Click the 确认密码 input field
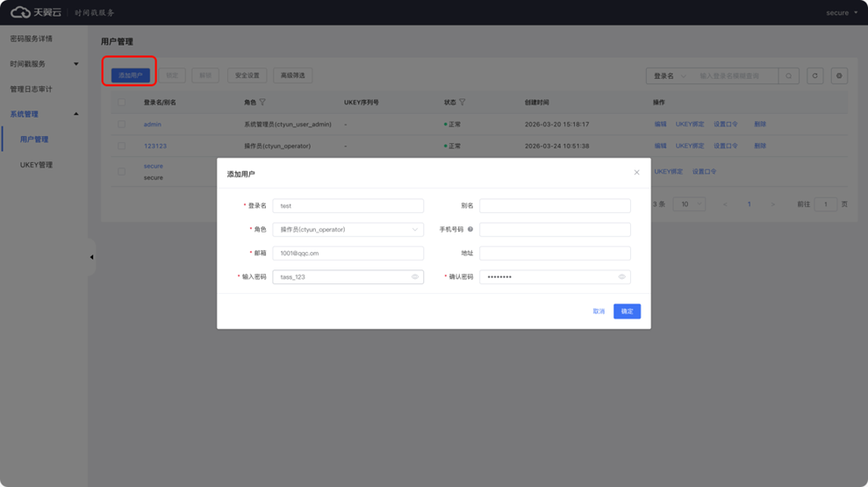Viewport: 868px width, 487px height. tap(555, 276)
